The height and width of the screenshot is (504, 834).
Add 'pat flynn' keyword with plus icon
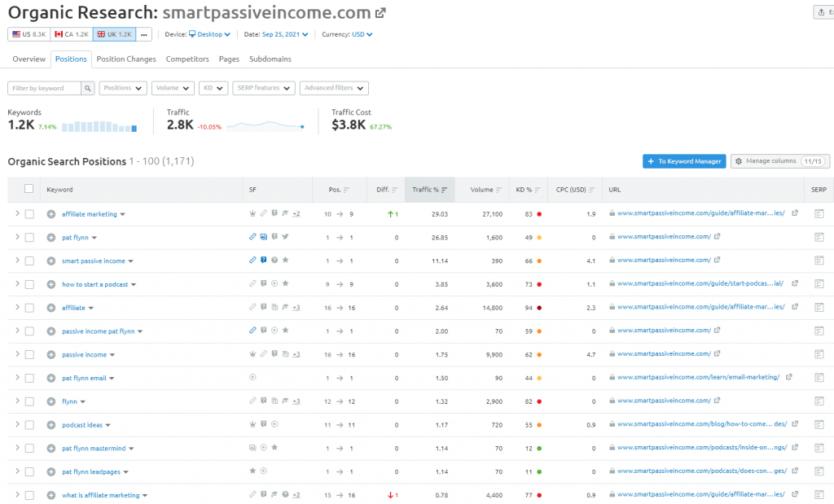[51, 238]
